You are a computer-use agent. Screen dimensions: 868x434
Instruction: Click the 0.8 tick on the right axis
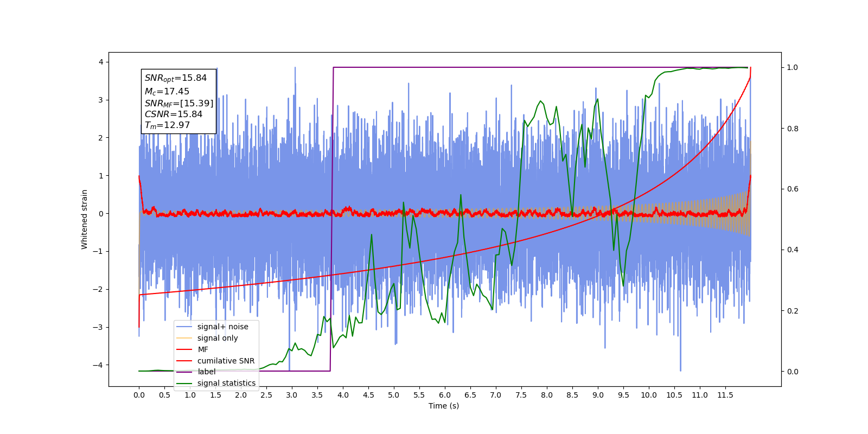point(793,129)
